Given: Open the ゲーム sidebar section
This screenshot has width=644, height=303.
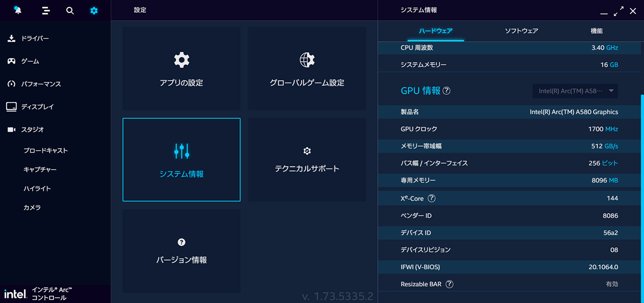Looking at the screenshot, I should click(x=30, y=61).
